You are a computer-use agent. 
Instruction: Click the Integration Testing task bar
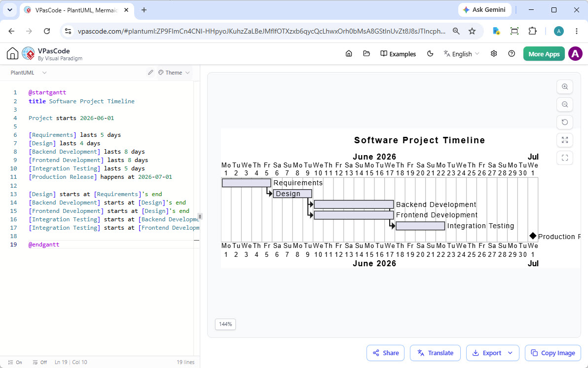point(420,226)
